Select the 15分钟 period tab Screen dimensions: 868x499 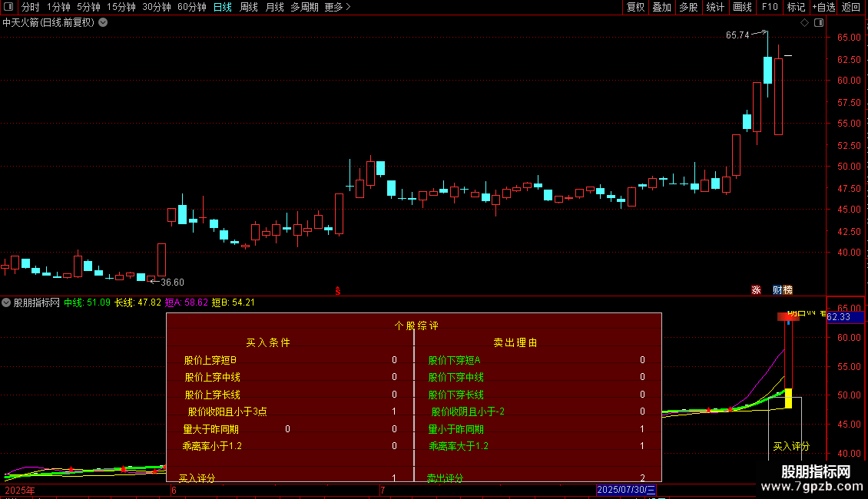121,7
